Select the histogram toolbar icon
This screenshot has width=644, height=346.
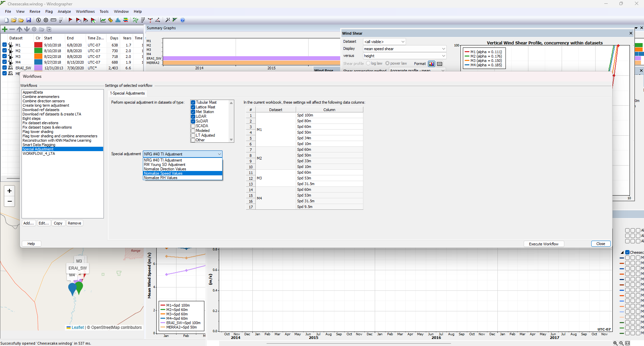tap(118, 20)
